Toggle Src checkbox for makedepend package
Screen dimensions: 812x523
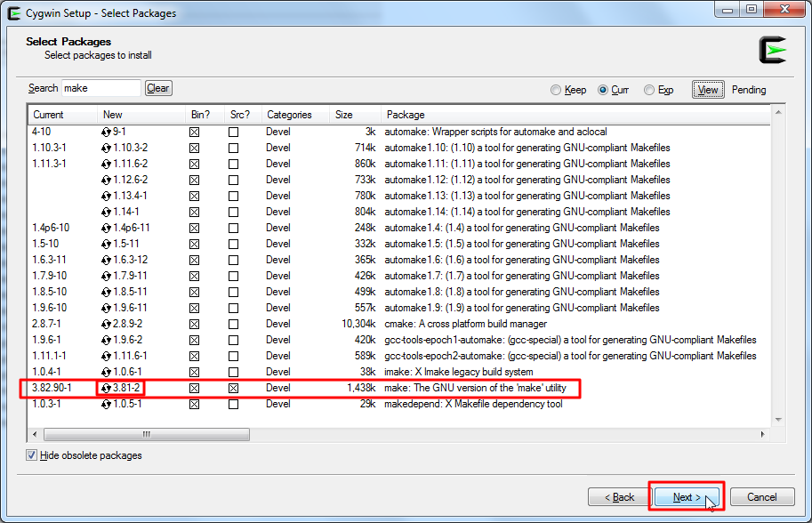pyautogui.click(x=234, y=404)
